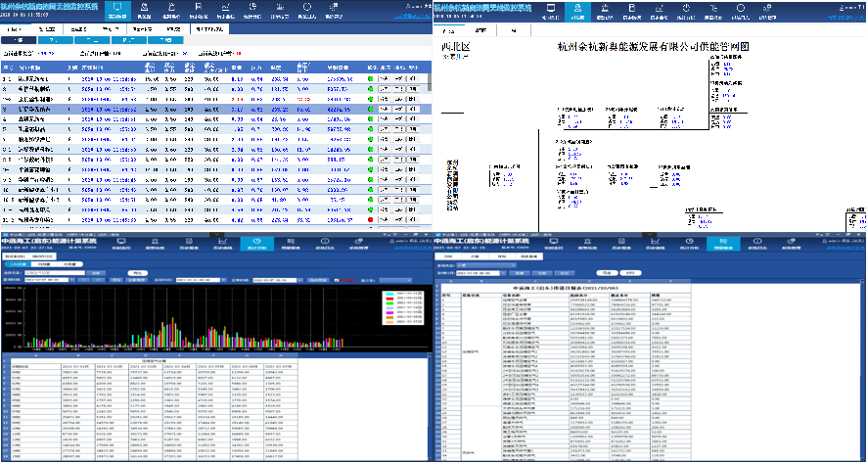Open 起始时间 date dropdown
Image resolution: width=868 pixels, height=463 pixels.
223,280
